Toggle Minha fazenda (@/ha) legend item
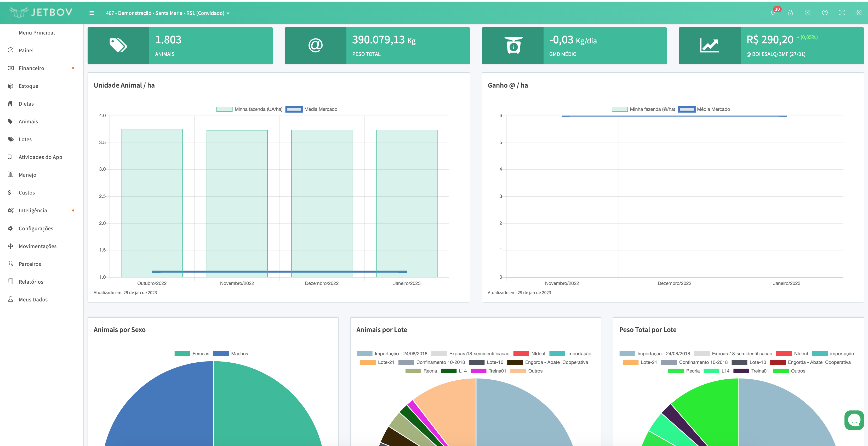 (643, 109)
